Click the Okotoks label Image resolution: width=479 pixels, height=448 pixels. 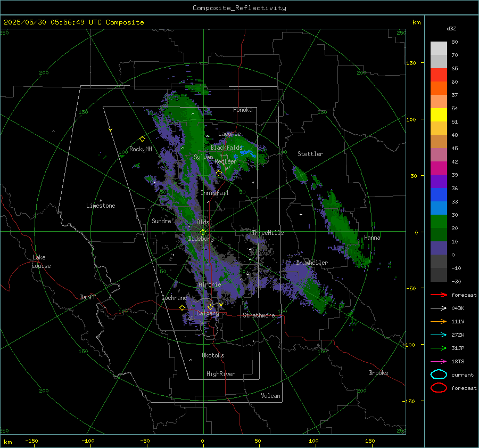pyautogui.click(x=213, y=355)
